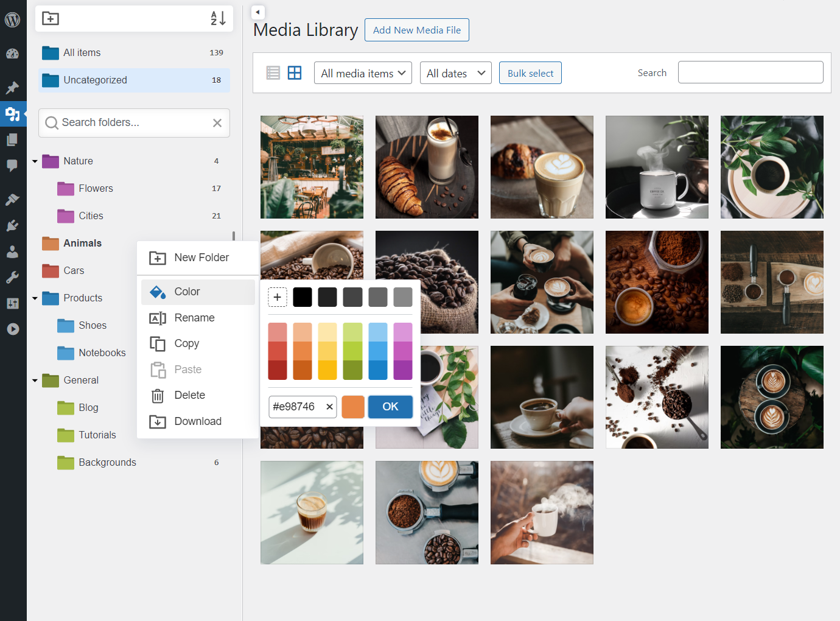Pick the dark purple color swatch
Screen dimensions: 840x621
(403, 370)
